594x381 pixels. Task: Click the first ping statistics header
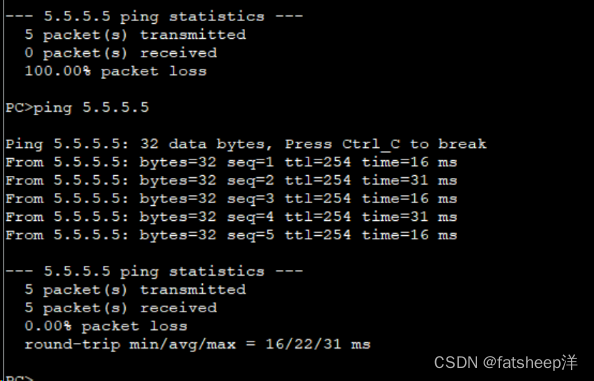[154, 16]
